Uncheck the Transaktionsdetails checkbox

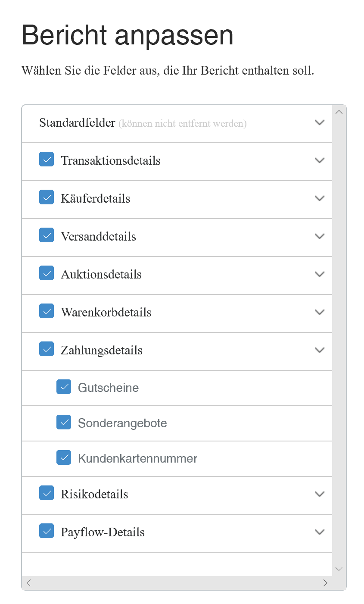47,159
